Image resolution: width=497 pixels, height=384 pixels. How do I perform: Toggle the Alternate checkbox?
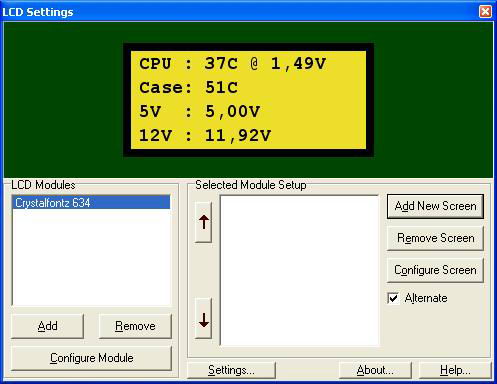point(393,298)
